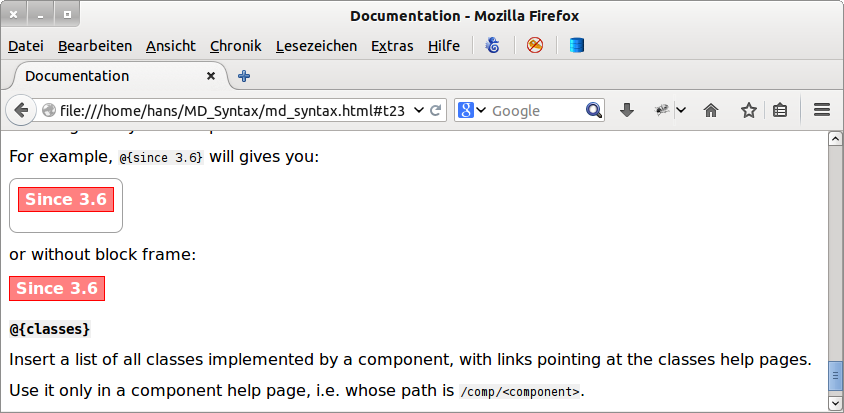Click the magnifier search icon

tap(594, 110)
